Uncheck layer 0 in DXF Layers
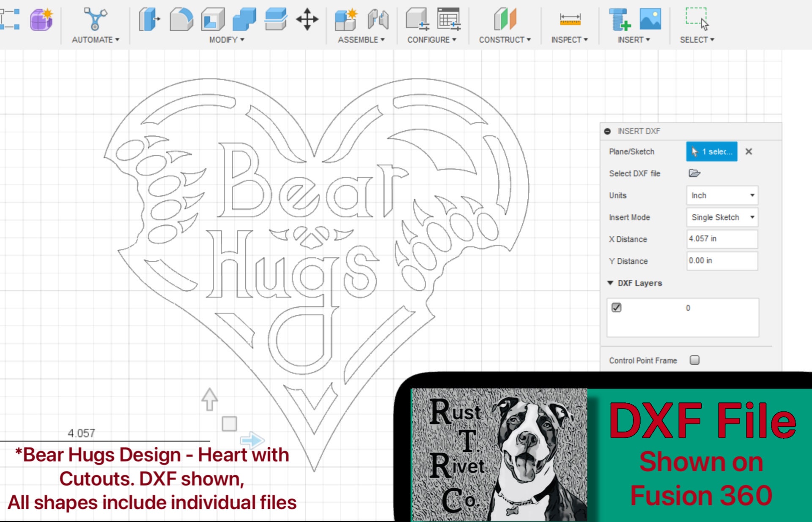The width and height of the screenshot is (812, 522). [616, 308]
